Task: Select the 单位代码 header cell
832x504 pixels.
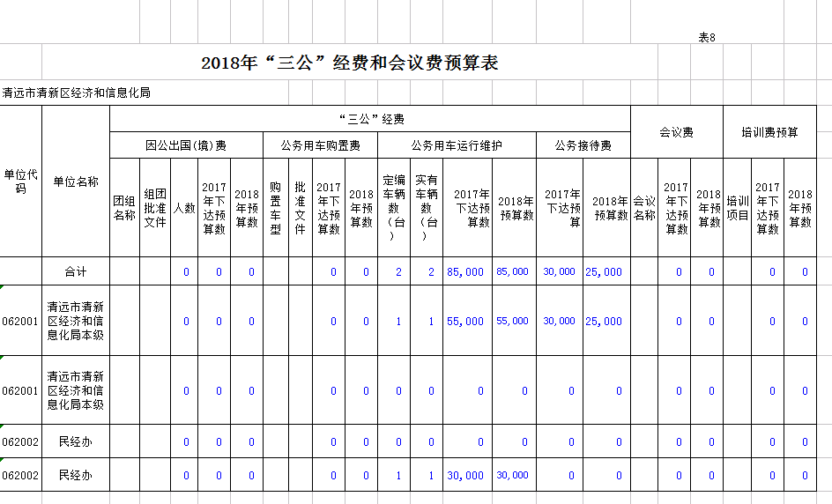Action: [x=20, y=182]
